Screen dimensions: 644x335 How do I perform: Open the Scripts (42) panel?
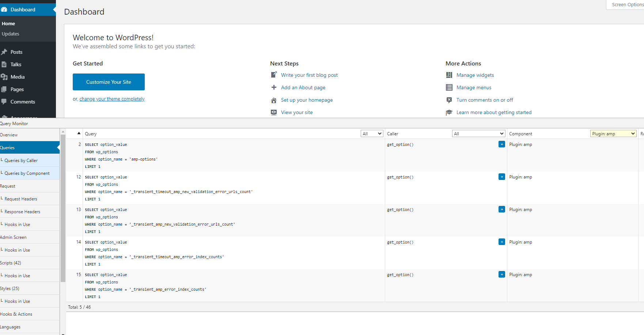tap(30, 263)
